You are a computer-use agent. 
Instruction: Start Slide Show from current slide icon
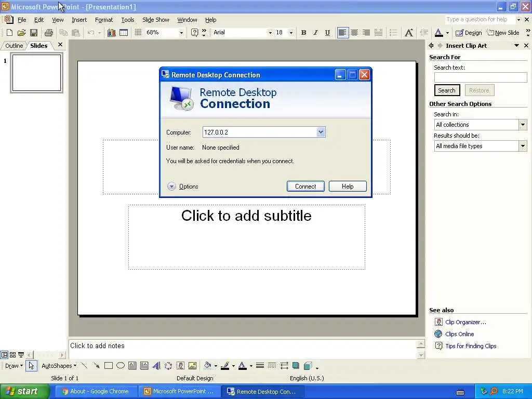tap(21, 355)
